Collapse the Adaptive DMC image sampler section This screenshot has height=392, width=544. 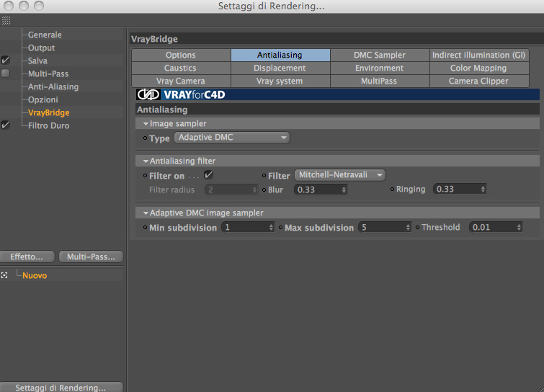[x=146, y=213]
